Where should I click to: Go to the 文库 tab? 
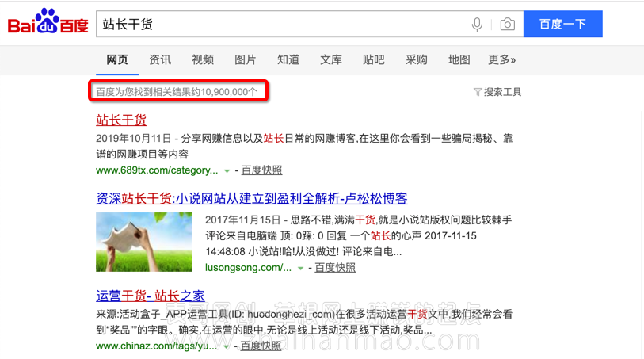point(330,60)
